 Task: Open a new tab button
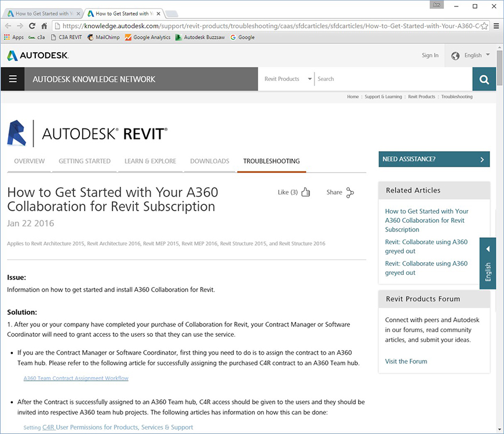tap(171, 14)
